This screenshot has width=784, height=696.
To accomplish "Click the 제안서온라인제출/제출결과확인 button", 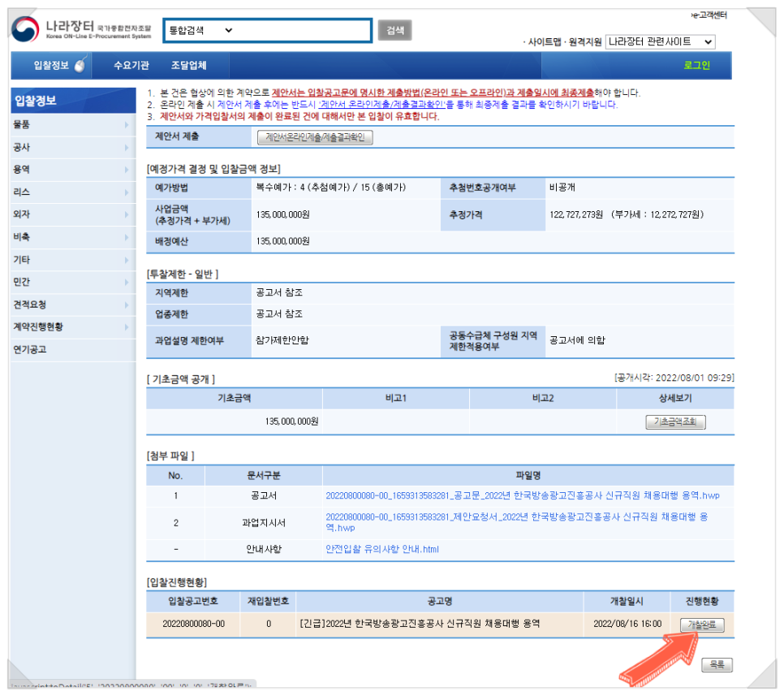I will [x=315, y=137].
